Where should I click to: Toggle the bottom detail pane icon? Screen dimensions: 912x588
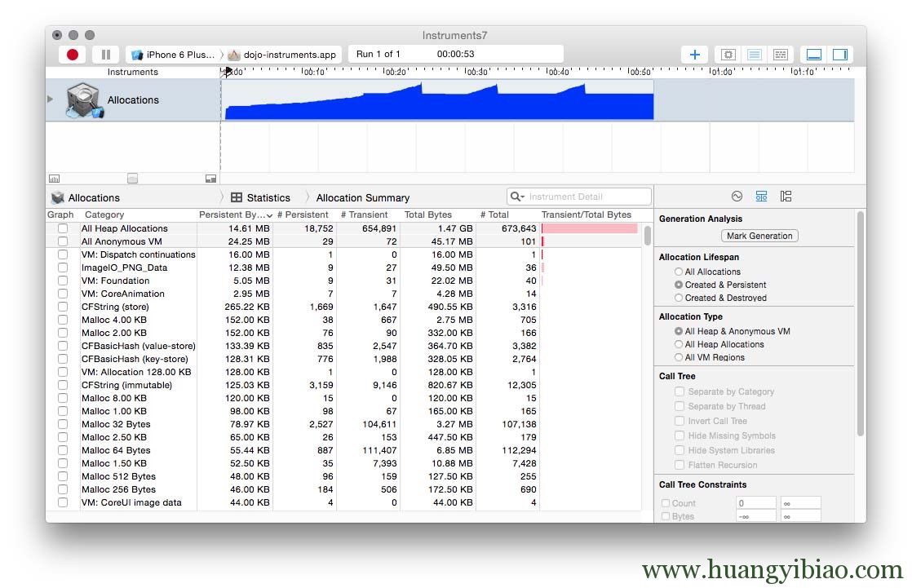[814, 55]
